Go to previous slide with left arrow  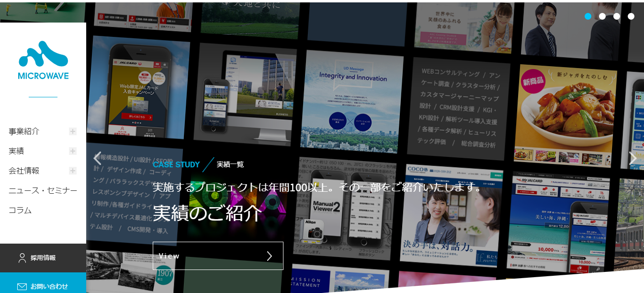coord(98,158)
